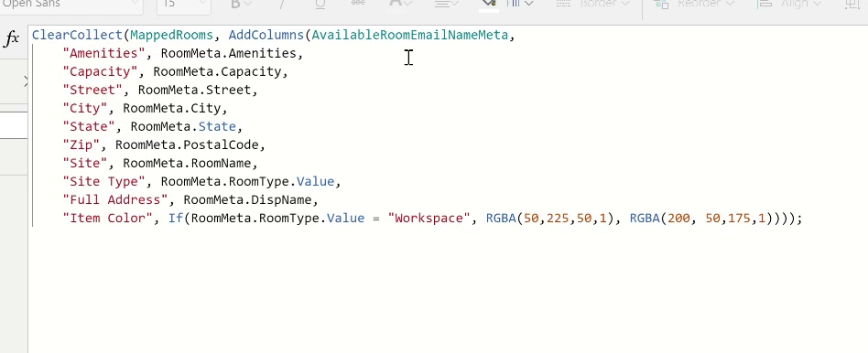The image size is (868, 353).
Task: Toggle strikethrough text formatting
Action: pyautogui.click(x=358, y=4)
